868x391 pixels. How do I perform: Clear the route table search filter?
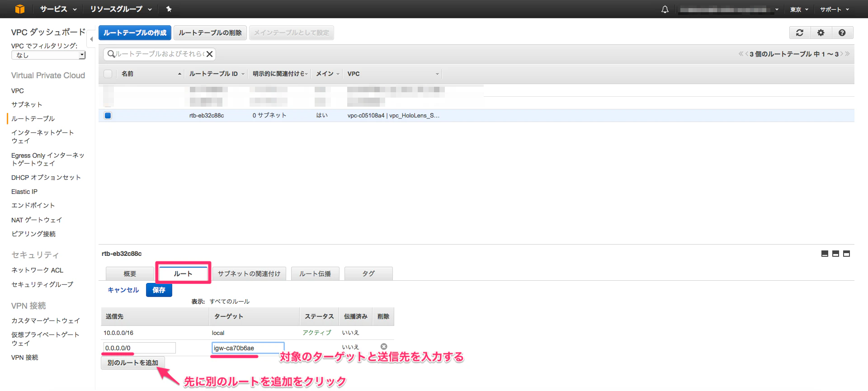point(209,54)
